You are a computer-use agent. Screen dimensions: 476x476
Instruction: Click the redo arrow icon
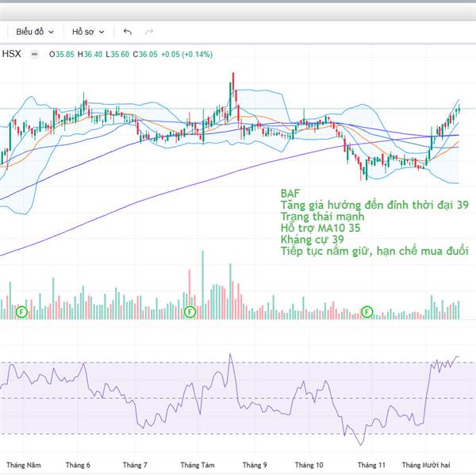[149, 32]
